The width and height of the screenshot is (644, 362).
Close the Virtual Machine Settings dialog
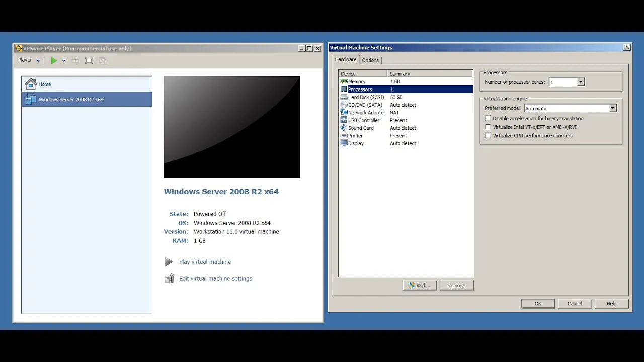click(x=627, y=48)
